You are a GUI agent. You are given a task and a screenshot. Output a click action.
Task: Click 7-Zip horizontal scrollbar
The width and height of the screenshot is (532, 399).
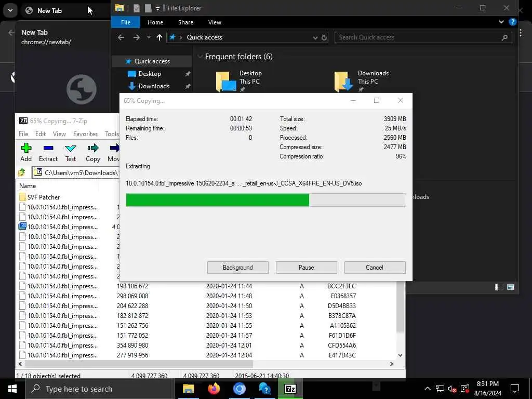point(139,364)
